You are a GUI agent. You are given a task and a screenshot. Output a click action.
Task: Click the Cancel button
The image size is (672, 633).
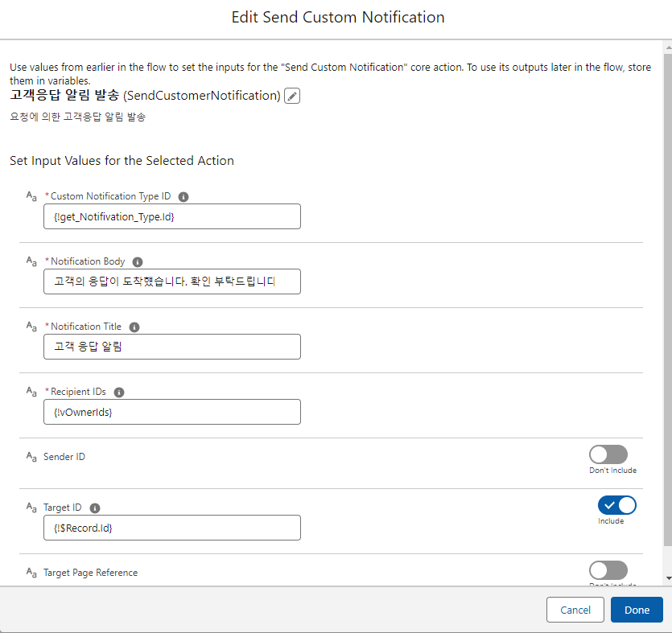point(575,610)
